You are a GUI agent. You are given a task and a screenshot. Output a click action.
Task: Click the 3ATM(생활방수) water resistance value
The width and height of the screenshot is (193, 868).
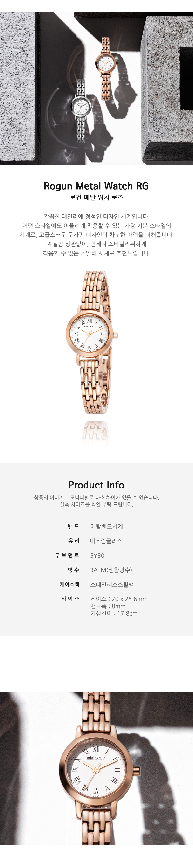point(111,570)
